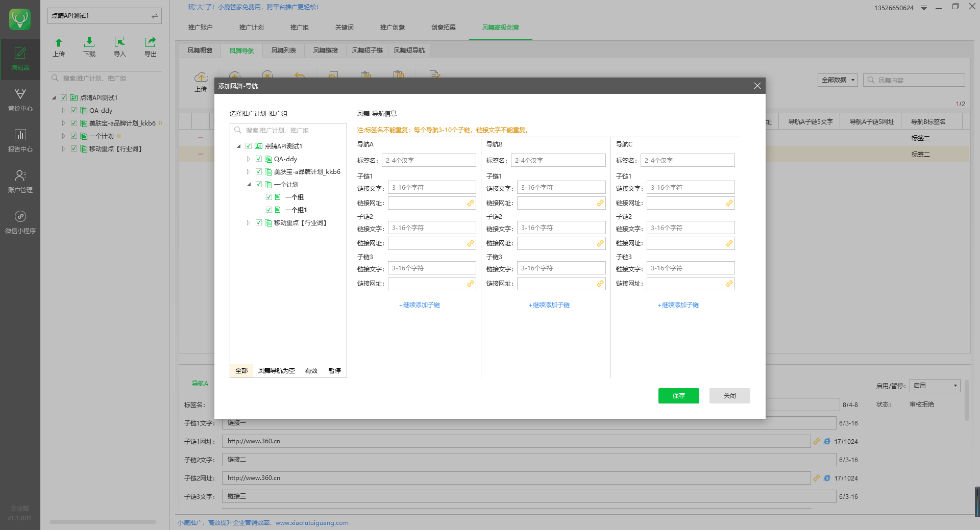Open www.xiaolutuiguang.com footer link

coord(312,523)
